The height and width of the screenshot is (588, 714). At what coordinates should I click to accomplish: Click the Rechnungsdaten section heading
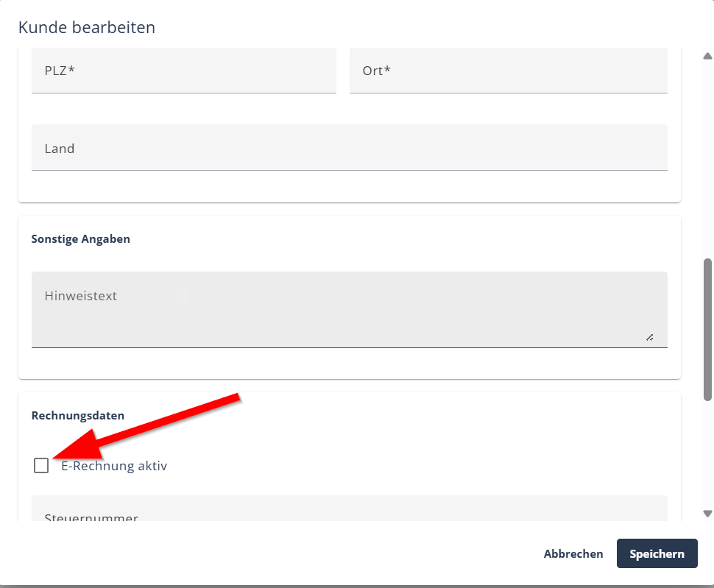click(78, 416)
